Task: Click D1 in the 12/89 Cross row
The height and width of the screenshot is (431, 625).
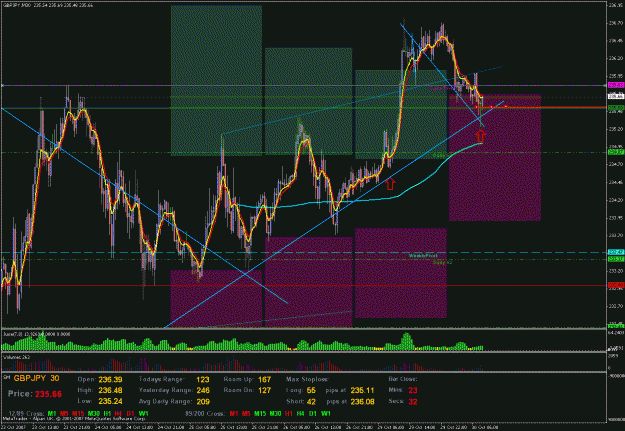Action: 130,414
